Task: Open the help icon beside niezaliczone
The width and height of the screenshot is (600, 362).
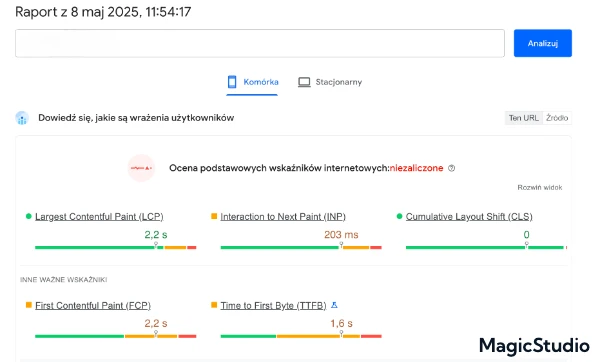Action: pyautogui.click(x=452, y=168)
